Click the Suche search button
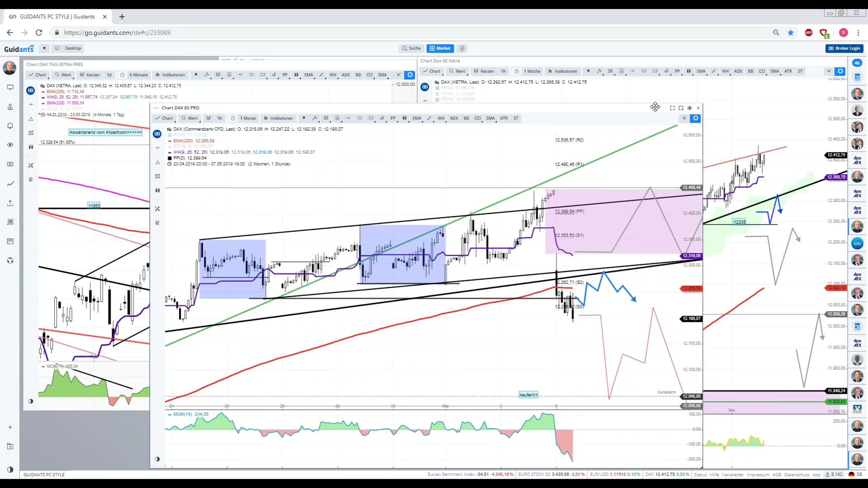Image resolution: width=868 pixels, height=488 pixels. coord(412,48)
